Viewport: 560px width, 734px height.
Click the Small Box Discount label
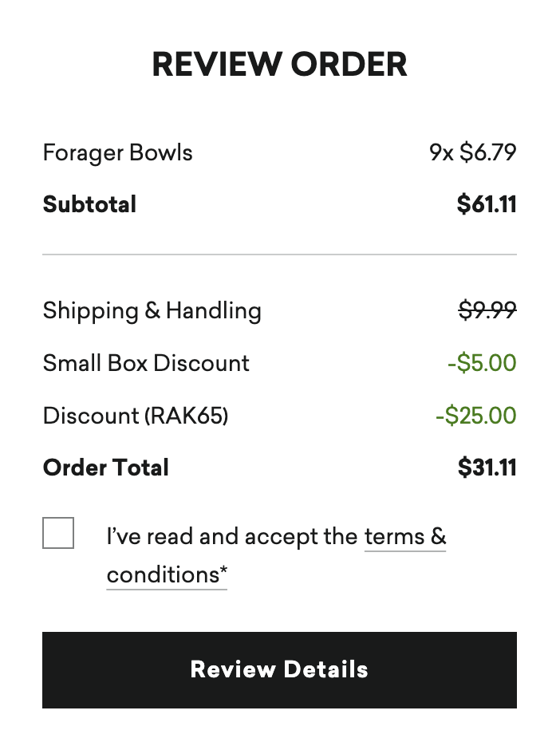pyautogui.click(x=146, y=363)
